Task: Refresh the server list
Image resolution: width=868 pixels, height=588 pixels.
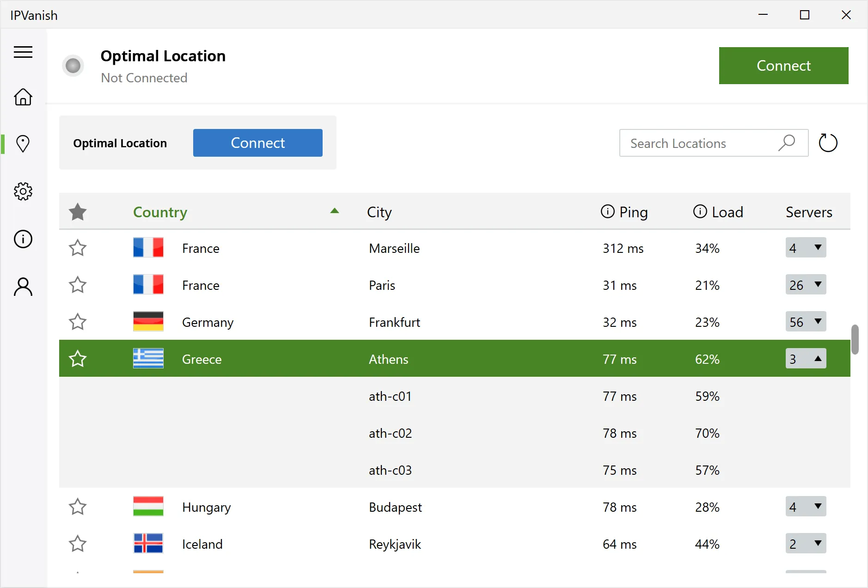Action: coord(828,143)
